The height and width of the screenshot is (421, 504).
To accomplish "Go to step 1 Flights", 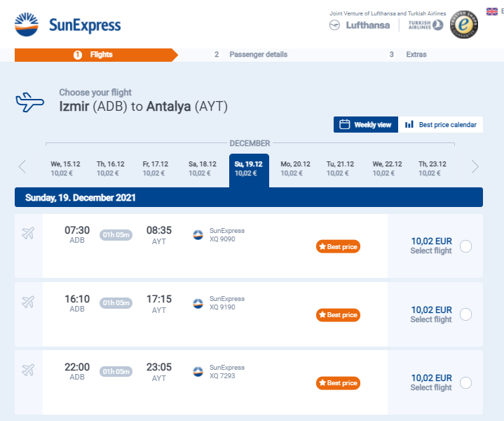I will (96, 55).
